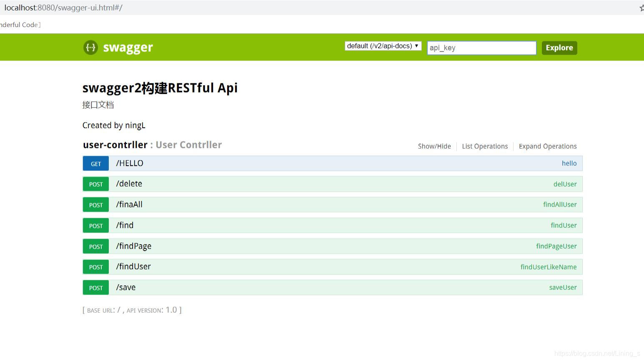
Task: Expand the /HELLO endpoint
Action: click(130, 163)
